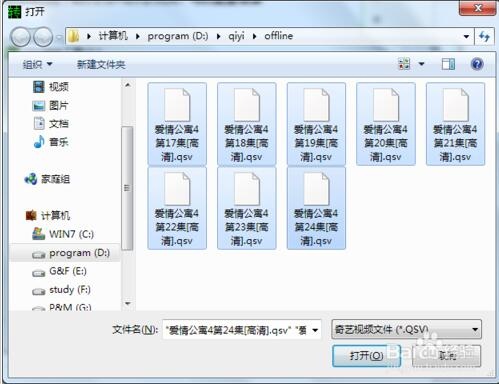Open the filename history dropdown arrow

[315, 330]
